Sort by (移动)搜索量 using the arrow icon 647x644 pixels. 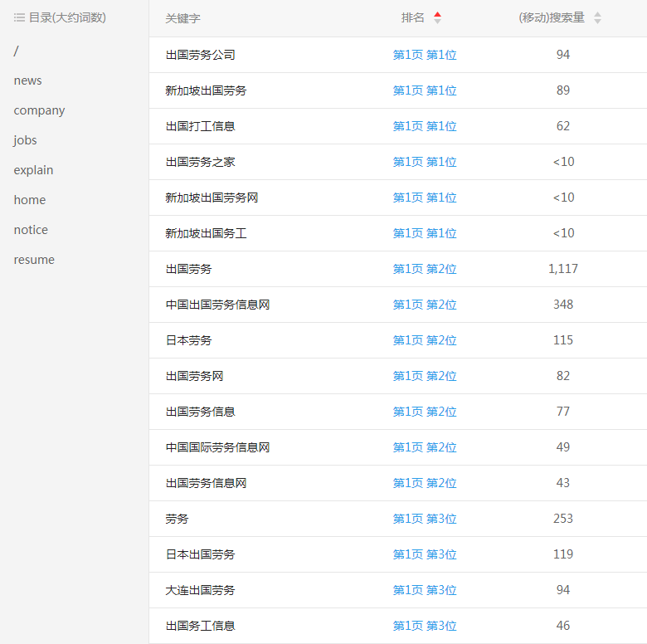click(597, 17)
